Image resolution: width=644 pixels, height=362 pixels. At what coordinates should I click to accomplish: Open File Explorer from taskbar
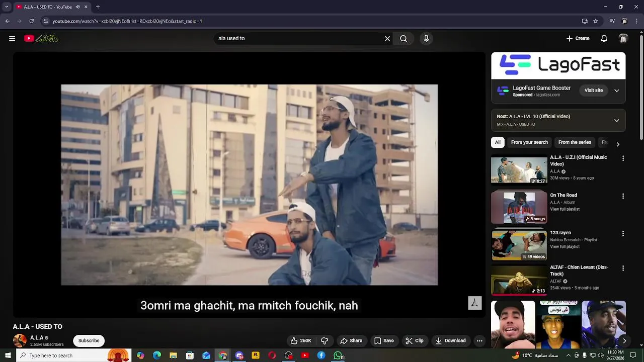(x=173, y=355)
